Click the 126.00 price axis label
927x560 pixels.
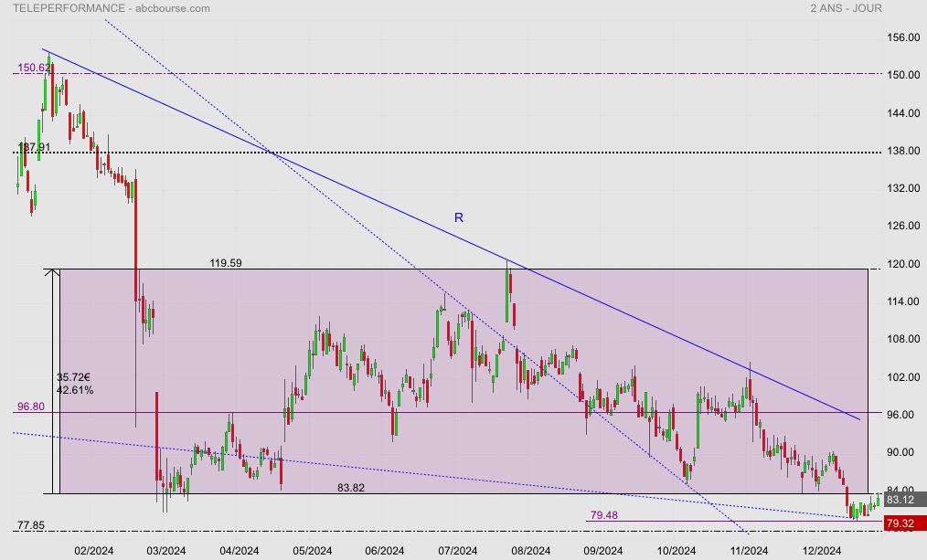903,226
